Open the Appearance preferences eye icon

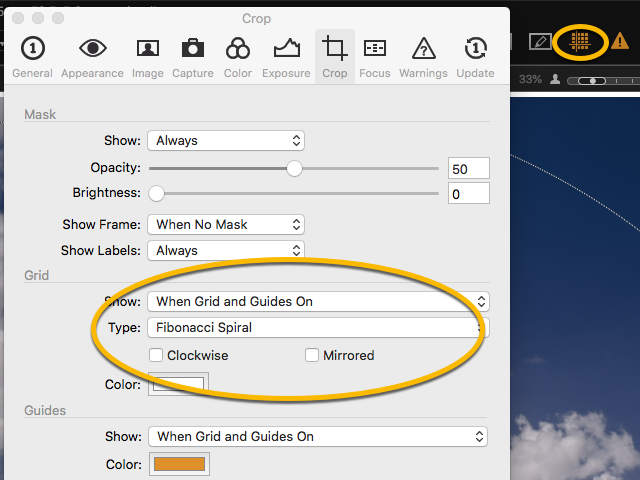coord(92,55)
